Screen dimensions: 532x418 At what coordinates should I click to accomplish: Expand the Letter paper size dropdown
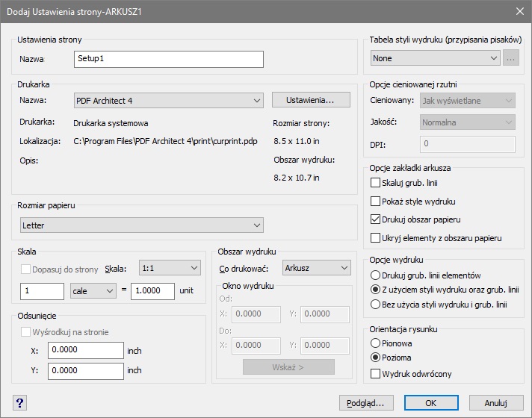tap(142, 225)
